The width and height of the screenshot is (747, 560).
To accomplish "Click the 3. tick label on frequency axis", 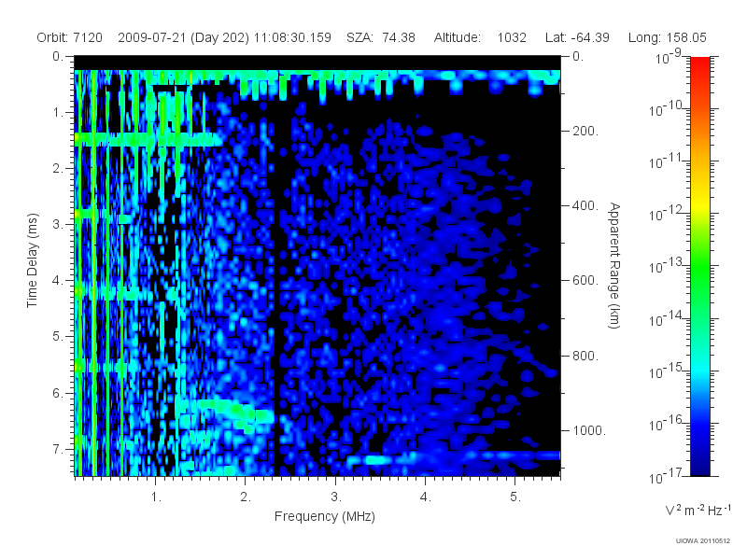I will pos(336,497).
